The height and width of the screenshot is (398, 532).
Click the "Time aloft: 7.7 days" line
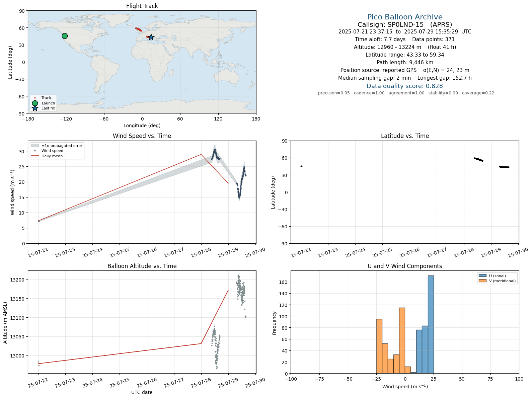[405, 39]
